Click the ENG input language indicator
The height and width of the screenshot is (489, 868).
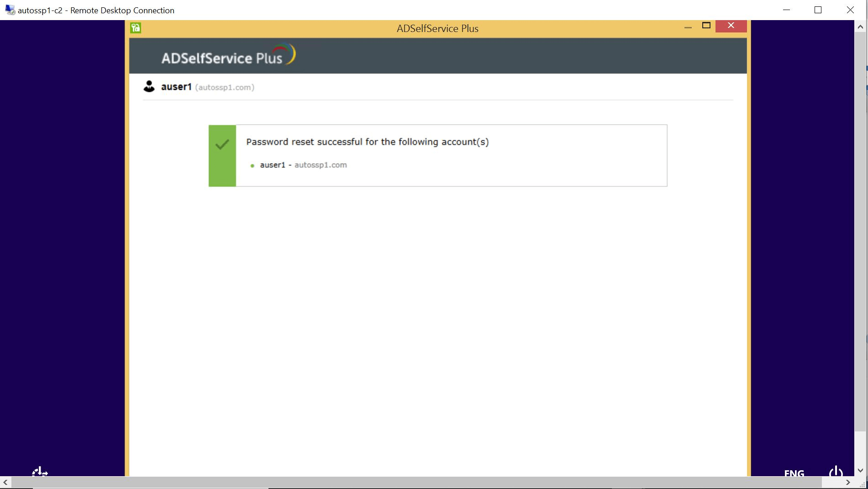pyautogui.click(x=794, y=473)
